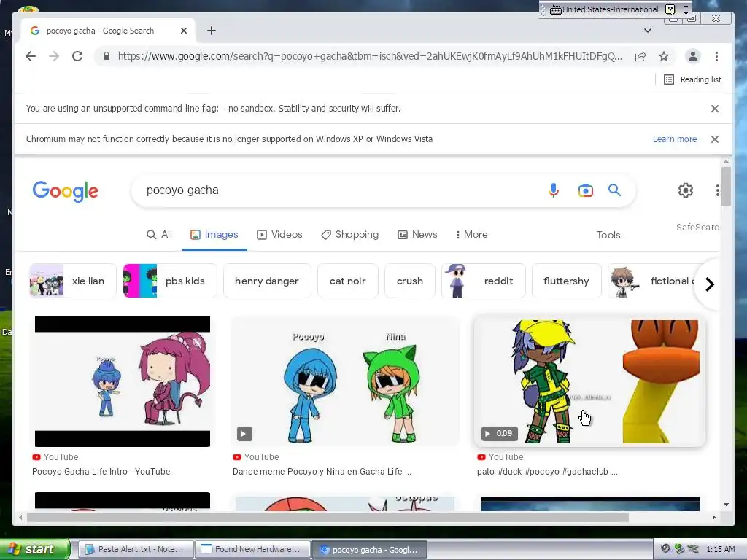
Task: Click language bar help question icon
Action: (670, 9)
